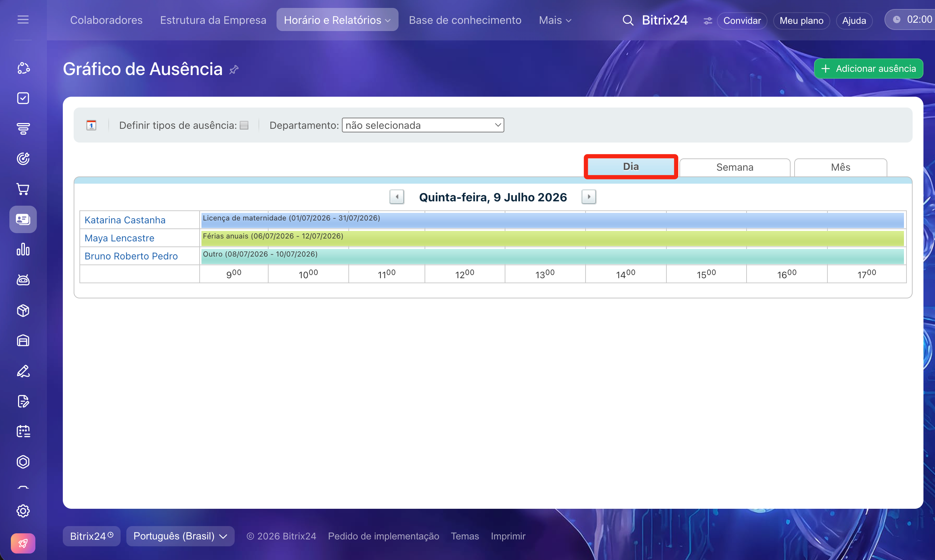
Task: Open the box inventory sidebar icon
Action: 23,311
